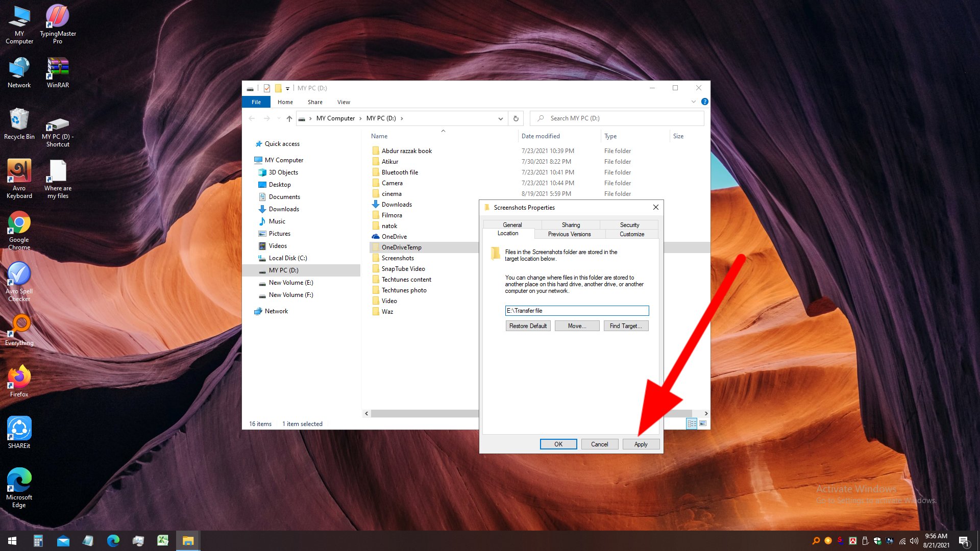Click the Move button

(x=577, y=325)
